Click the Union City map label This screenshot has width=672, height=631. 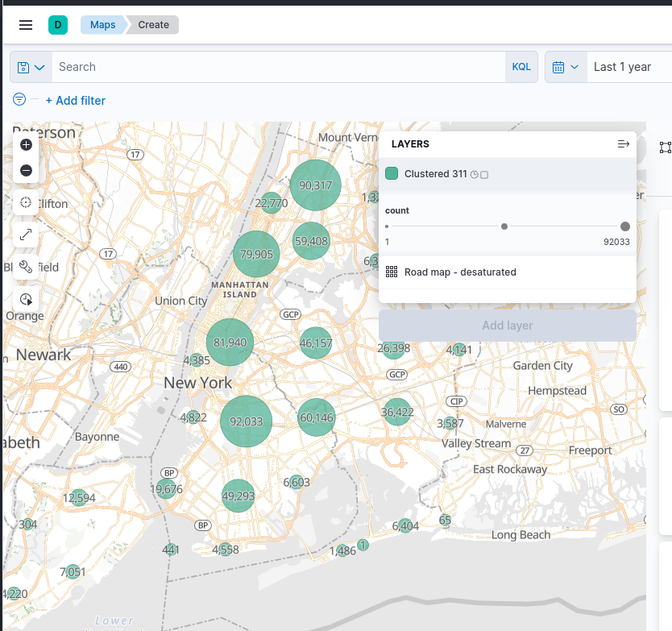[180, 301]
